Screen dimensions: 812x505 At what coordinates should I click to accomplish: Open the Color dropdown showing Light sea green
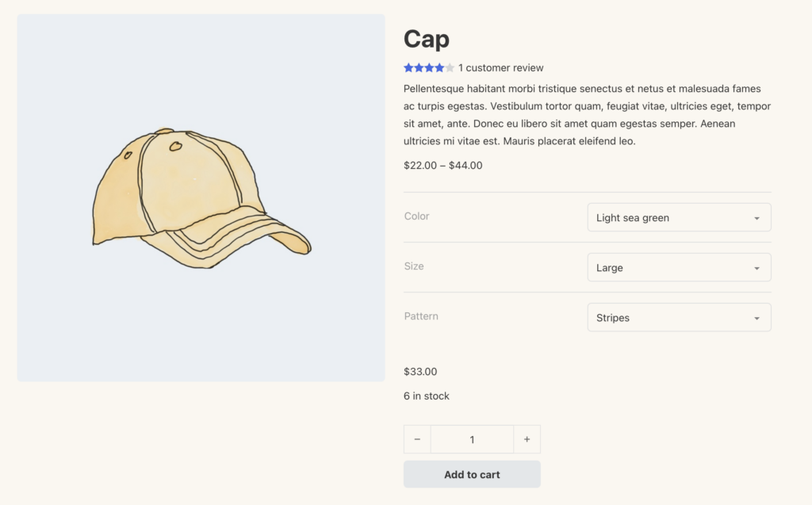pos(679,217)
